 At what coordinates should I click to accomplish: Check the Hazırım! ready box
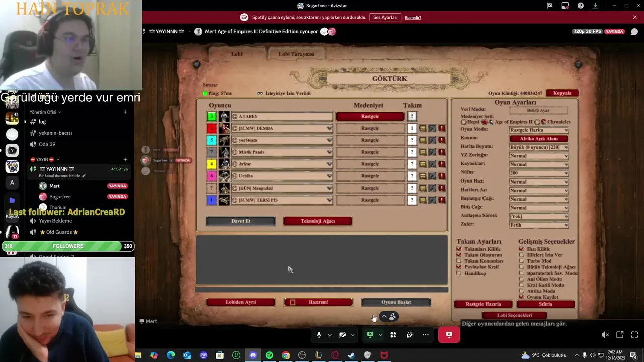click(x=293, y=302)
